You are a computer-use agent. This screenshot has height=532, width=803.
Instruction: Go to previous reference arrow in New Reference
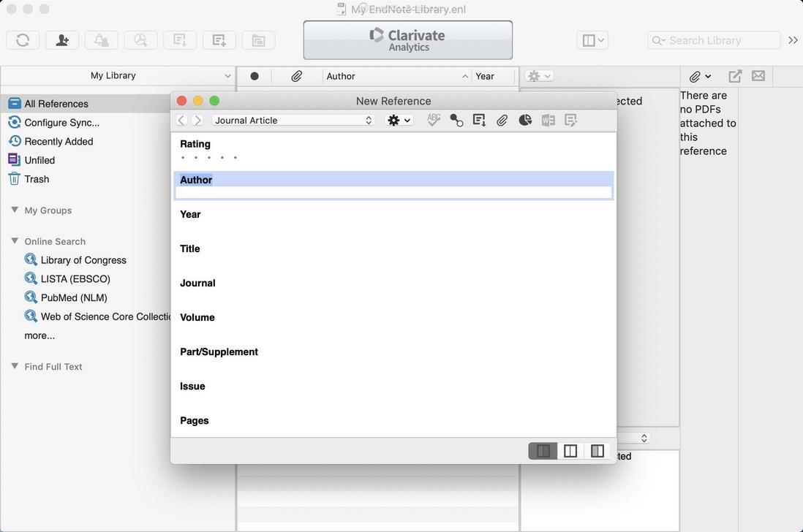181,120
